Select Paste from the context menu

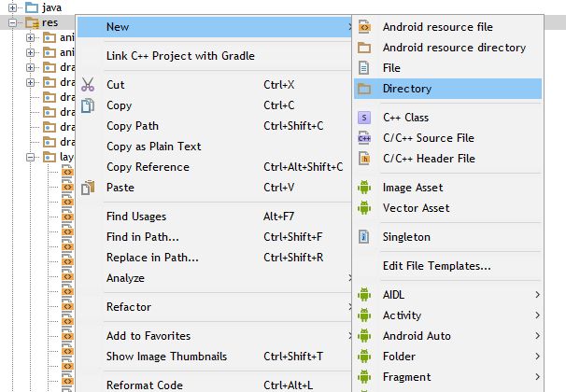click(215, 188)
